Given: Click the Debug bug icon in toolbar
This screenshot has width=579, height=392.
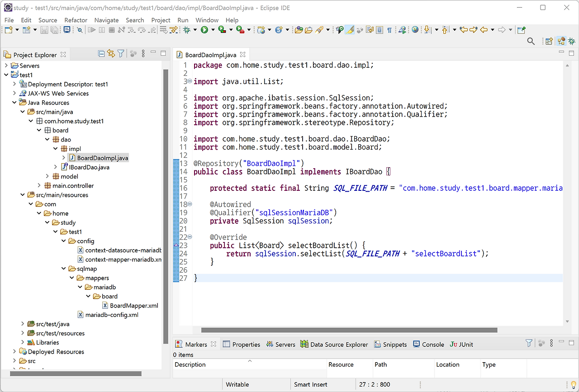Looking at the screenshot, I should tap(187, 30).
